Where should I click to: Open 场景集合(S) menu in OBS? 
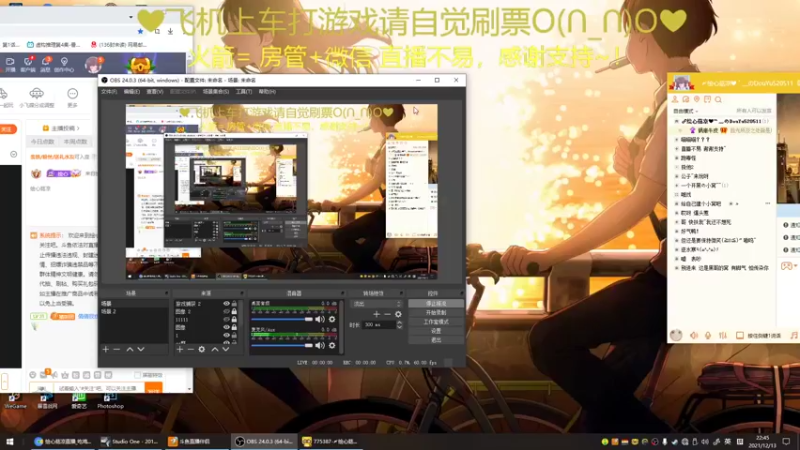[x=216, y=92]
